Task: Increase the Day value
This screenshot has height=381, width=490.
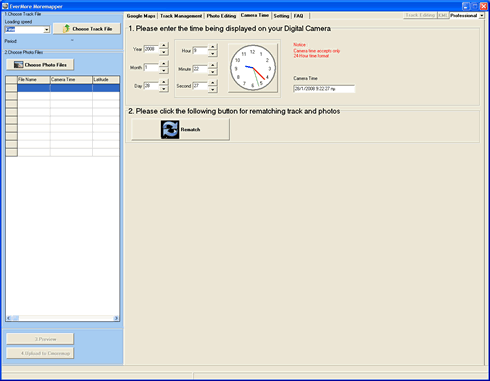Action: coord(164,82)
